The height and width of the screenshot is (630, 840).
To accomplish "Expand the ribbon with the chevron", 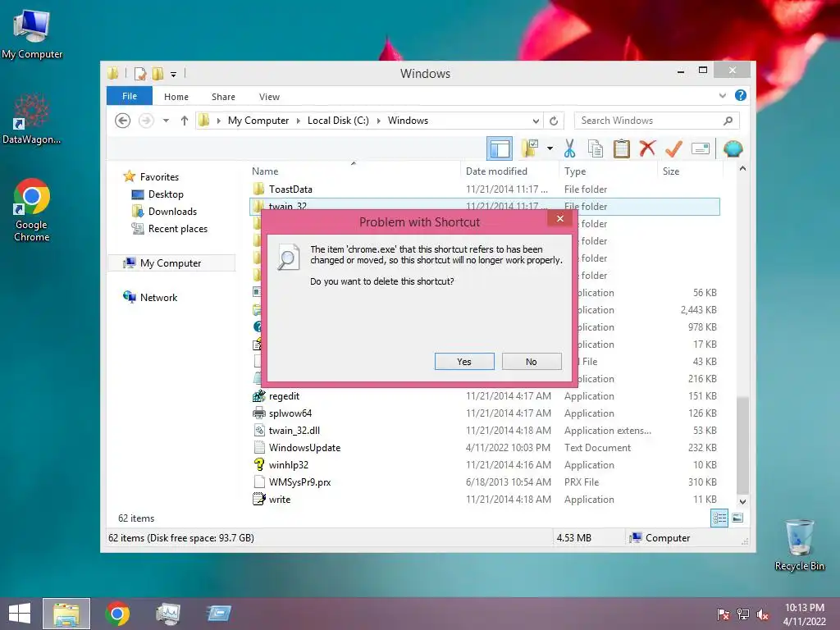I will click(x=722, y=95).
